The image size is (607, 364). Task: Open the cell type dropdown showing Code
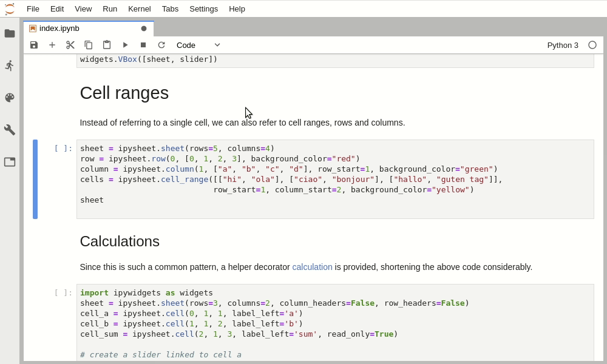pos(197,45)
